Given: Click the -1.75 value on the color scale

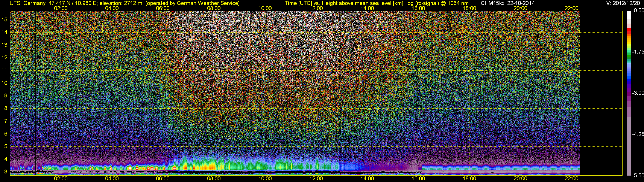Looking at the screenshot, I should pos(638,52).
